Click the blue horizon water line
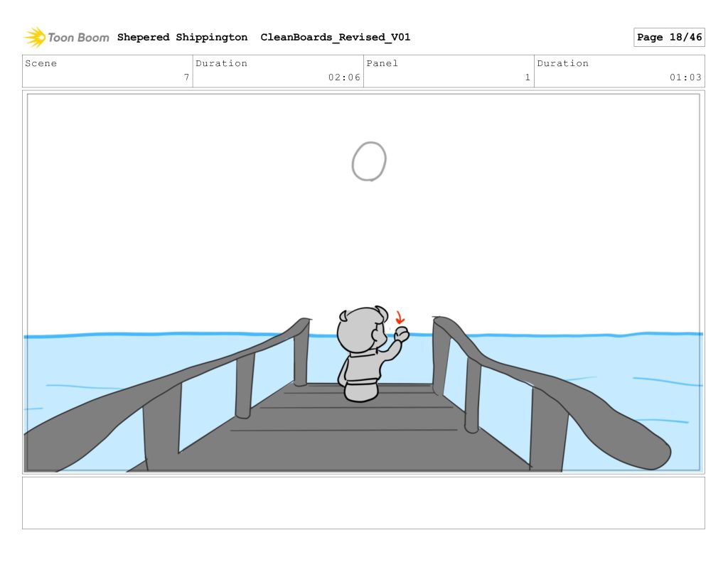 (142, 335)
